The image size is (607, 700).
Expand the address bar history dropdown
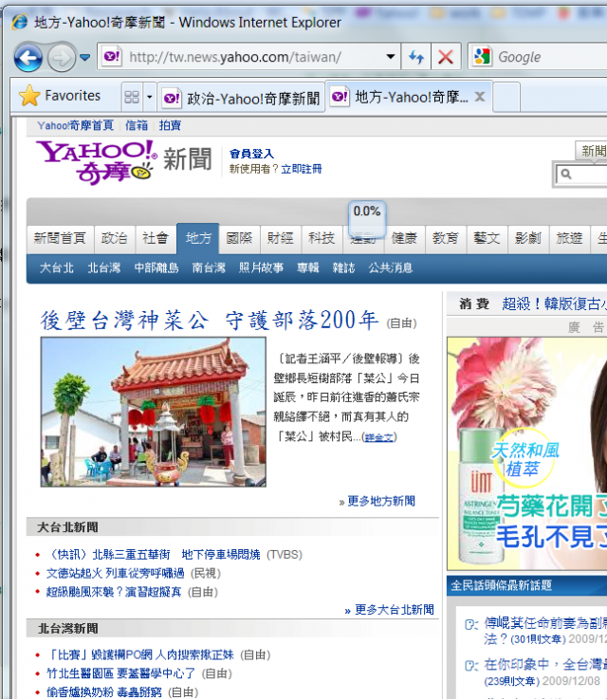point(391,57)
